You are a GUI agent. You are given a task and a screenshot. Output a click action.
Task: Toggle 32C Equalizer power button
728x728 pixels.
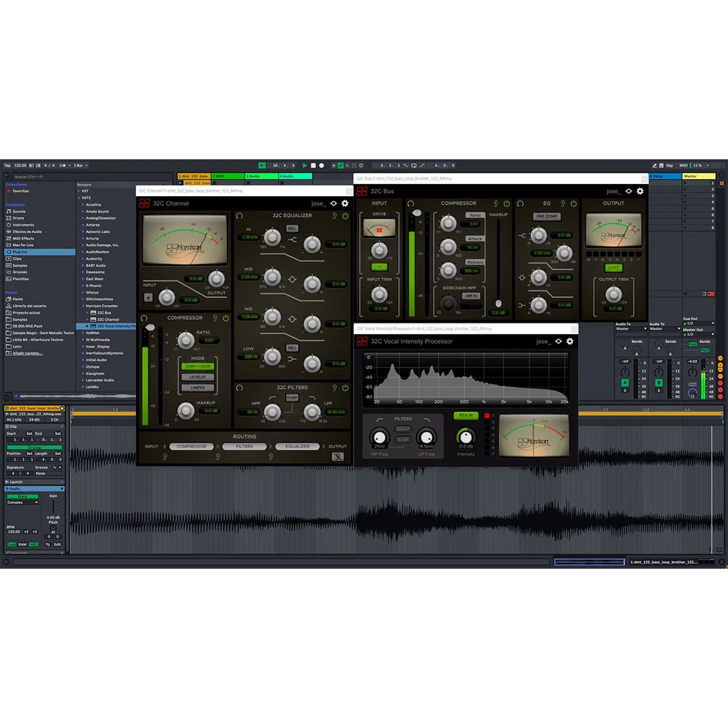[346, 216]
